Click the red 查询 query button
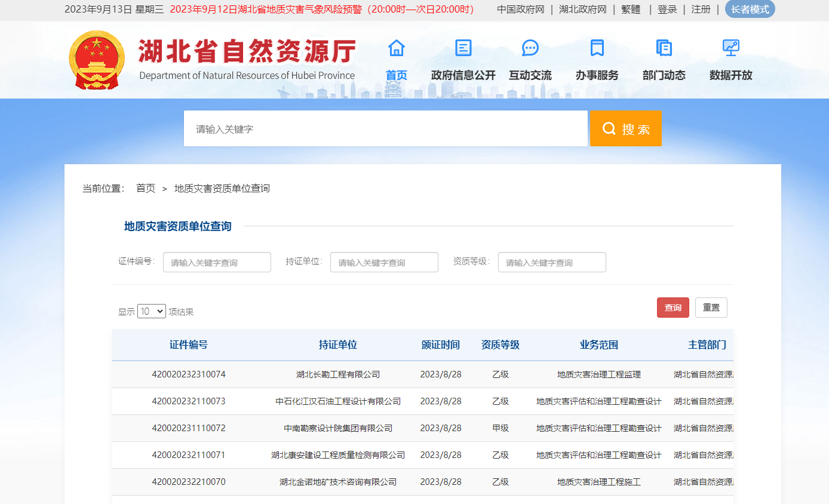The image size is (829, 504). pos(673,308)
